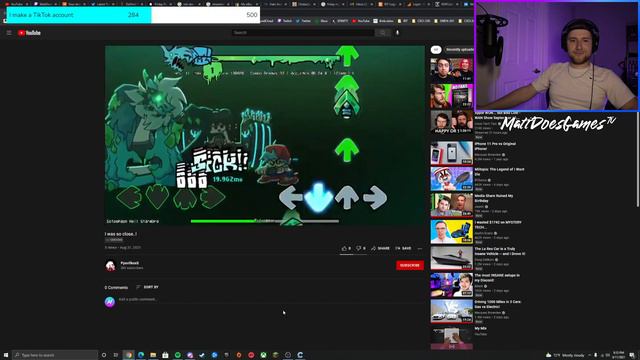Click the taskbar Type here to search box
The height and width of the screenshot is (360, 640).
[55, 355]
